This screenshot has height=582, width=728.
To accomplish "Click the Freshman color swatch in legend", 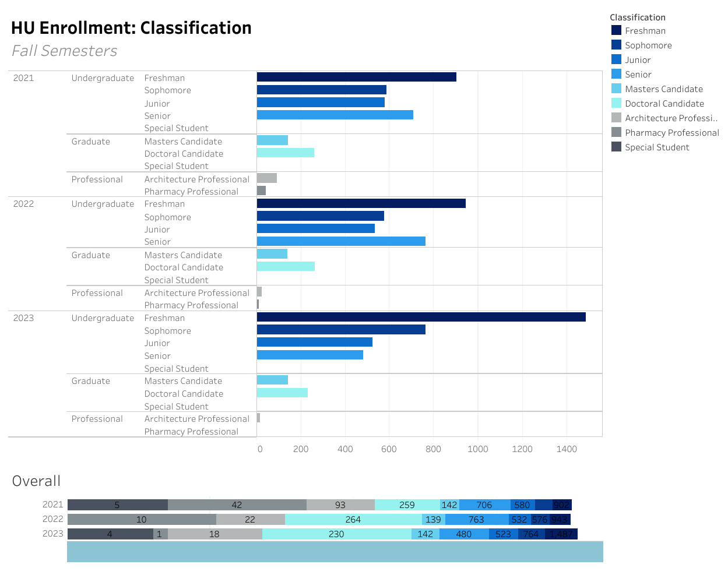I will (616, 30).
